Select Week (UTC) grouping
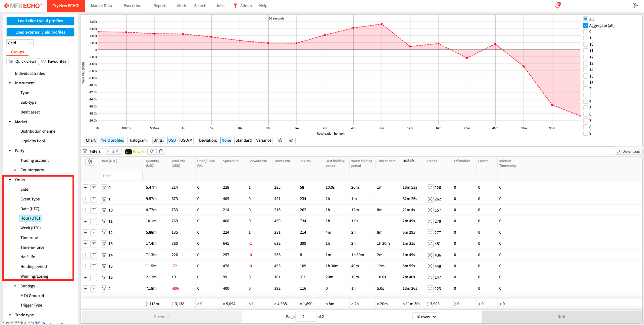644x325 pixels. coord(31,228)
